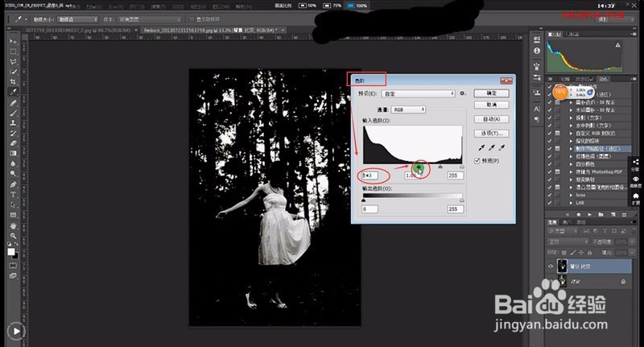644x347 pixels.
Task: Pick the gray point eyedropper in Levels
Action: 492,148
